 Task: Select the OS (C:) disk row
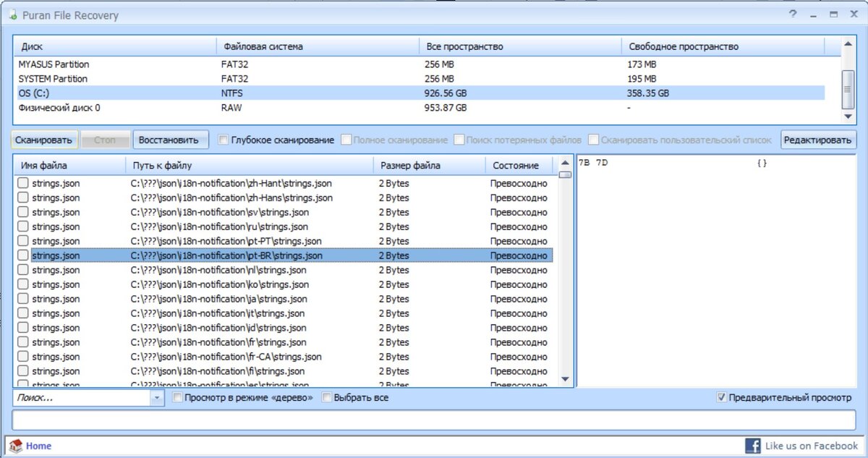[x=420, y=93]
